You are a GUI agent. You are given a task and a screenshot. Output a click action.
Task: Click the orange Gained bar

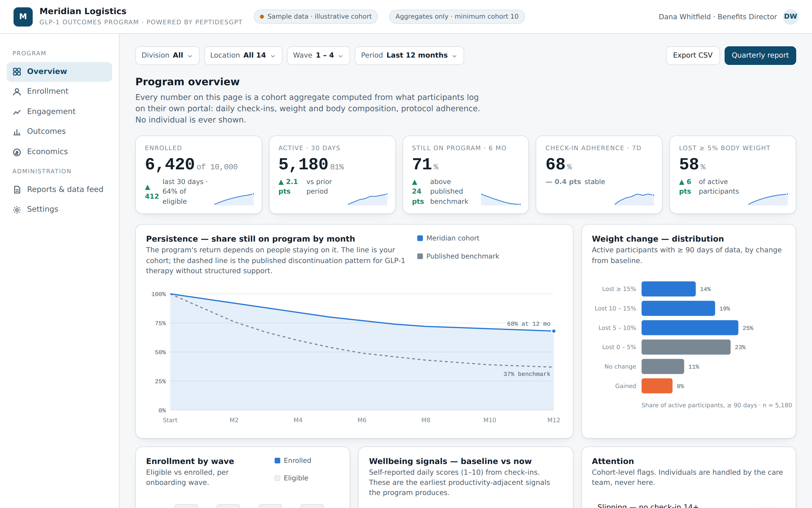657,386
